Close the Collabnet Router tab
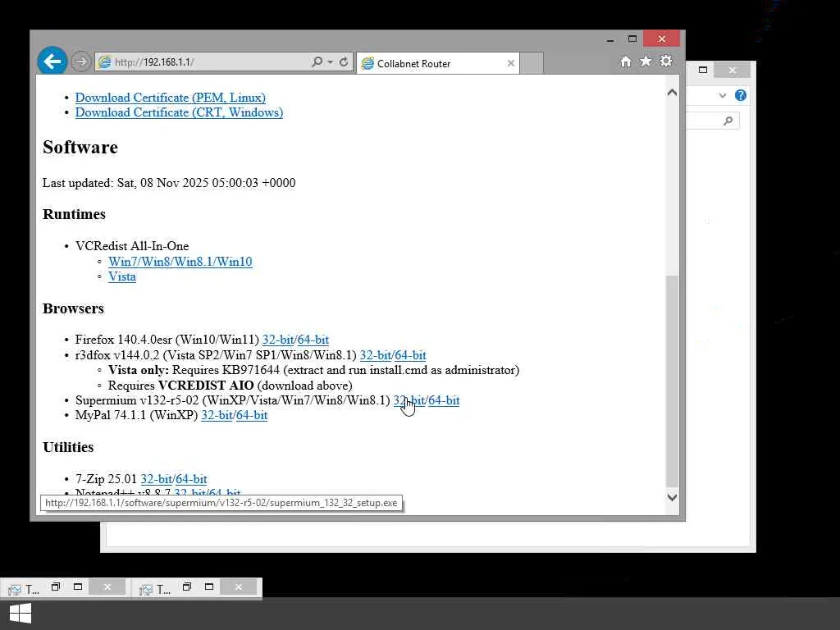 click(x=510, y=63)
